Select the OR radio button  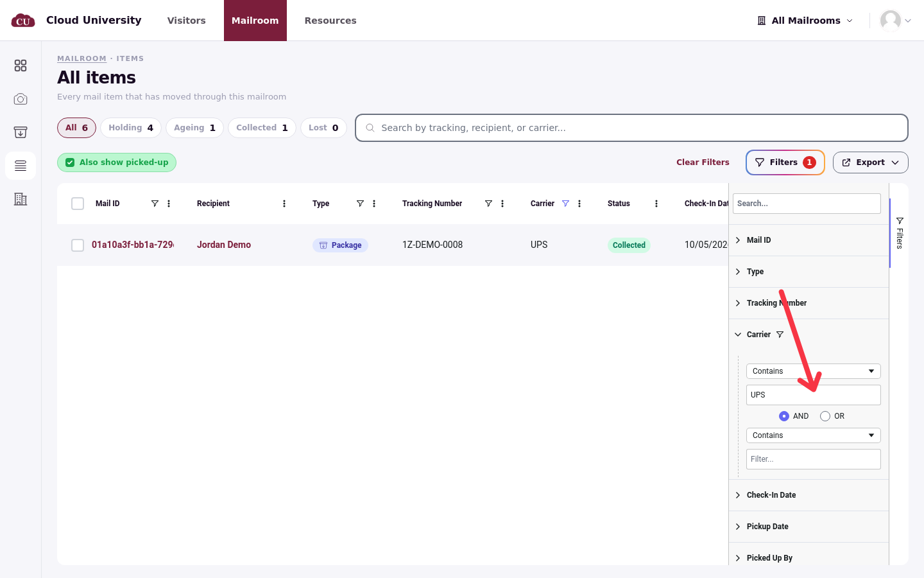click(x=825, y=416)
